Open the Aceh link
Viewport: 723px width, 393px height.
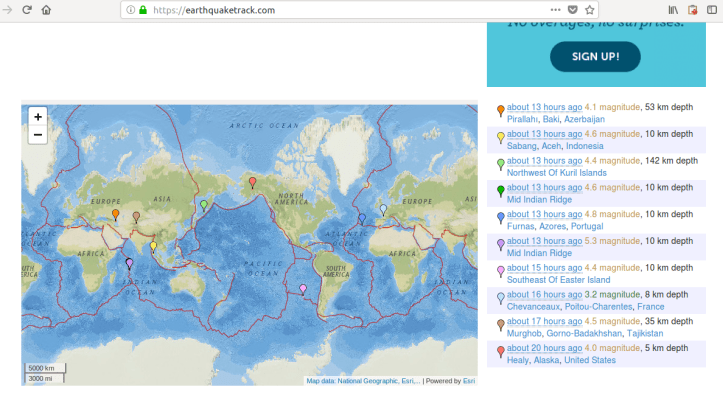coord(551,146)
